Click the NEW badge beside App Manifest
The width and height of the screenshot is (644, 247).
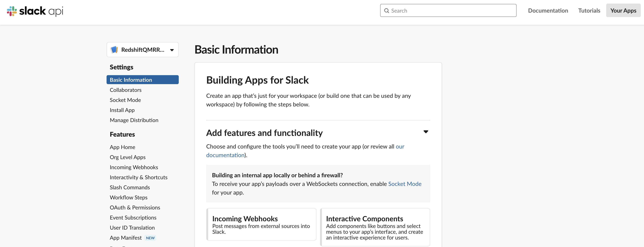(150, 238)
